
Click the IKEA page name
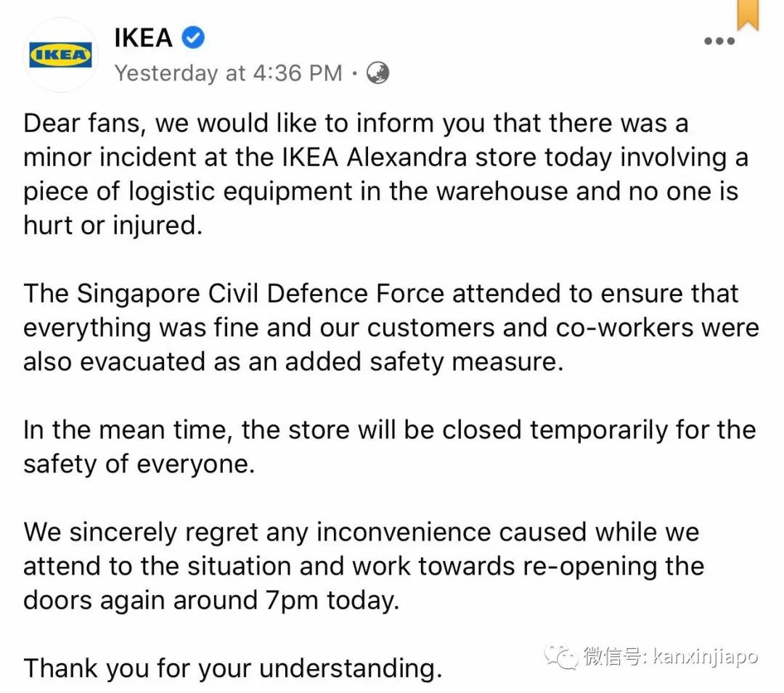143,37
